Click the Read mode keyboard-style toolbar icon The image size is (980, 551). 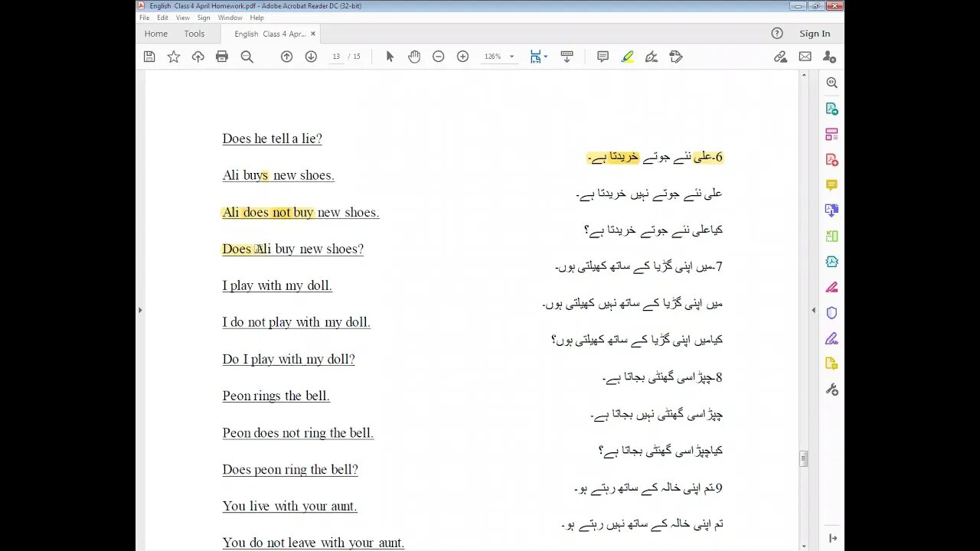tap(567, 57)
